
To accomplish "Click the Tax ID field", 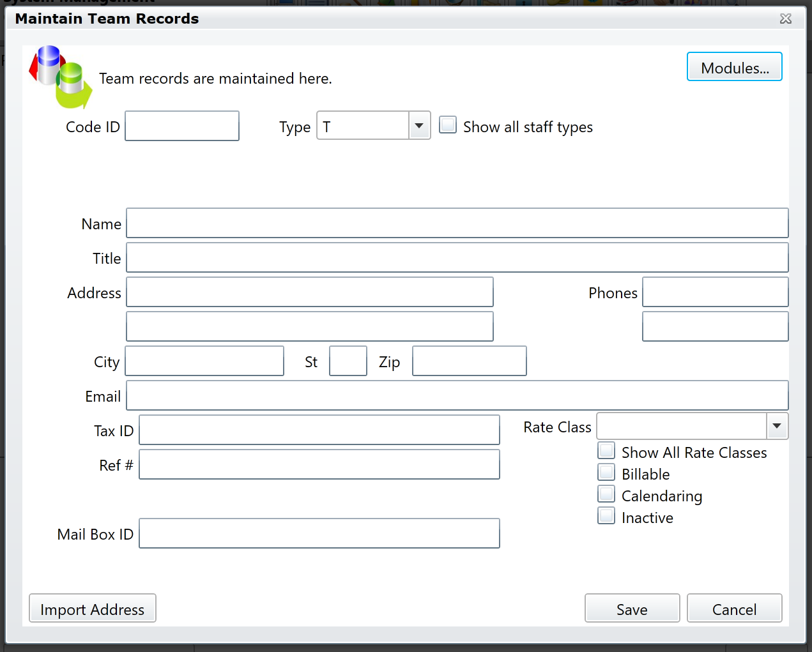I will [x=319, y=430].
